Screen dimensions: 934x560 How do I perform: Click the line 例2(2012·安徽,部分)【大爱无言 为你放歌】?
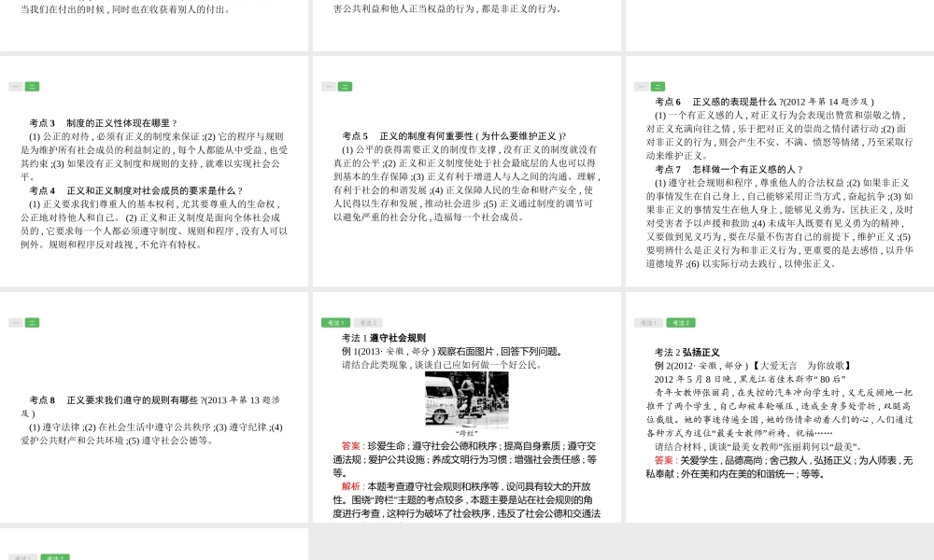coord(754,365)
